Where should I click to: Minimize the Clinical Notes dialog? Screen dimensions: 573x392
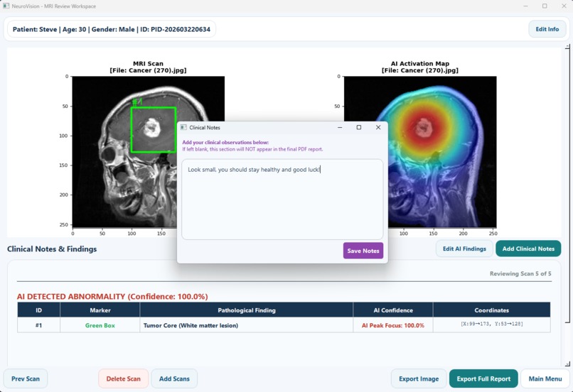[340, 127]
